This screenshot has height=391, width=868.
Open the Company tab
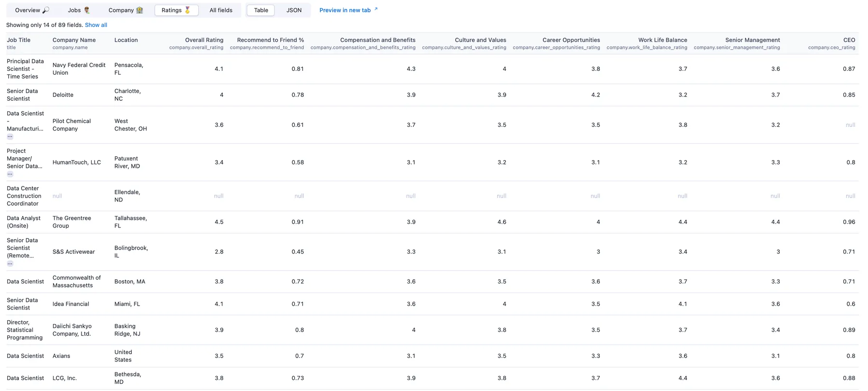[125, 10]
